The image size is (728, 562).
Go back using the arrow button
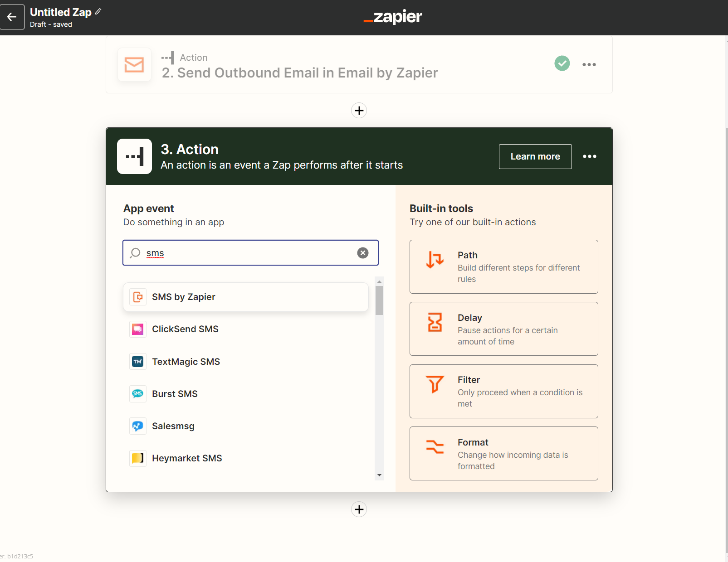(12, 17)
